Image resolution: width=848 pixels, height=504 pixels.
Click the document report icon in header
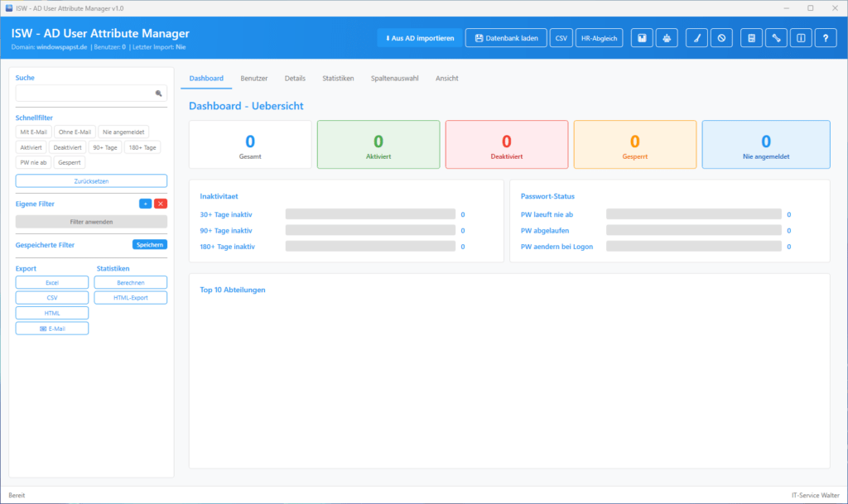click(752, 38)
